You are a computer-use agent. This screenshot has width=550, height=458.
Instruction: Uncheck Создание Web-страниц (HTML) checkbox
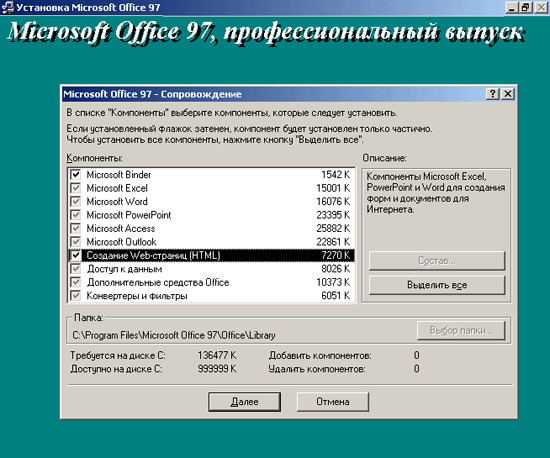coord(75,255)
